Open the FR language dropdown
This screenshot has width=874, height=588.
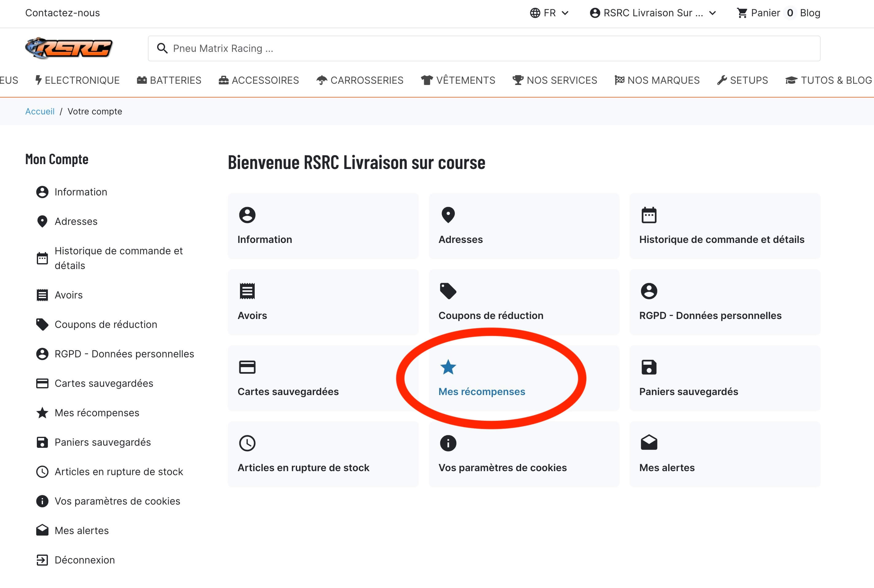coord(550,13)
